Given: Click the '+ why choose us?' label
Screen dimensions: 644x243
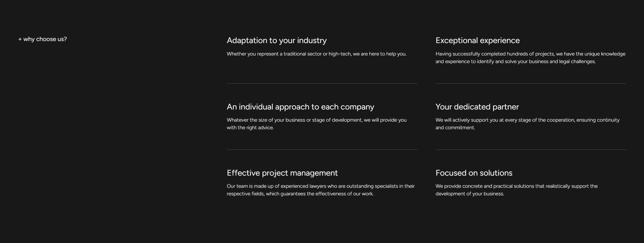Looking at the screenshot, I should pos(43,39).
